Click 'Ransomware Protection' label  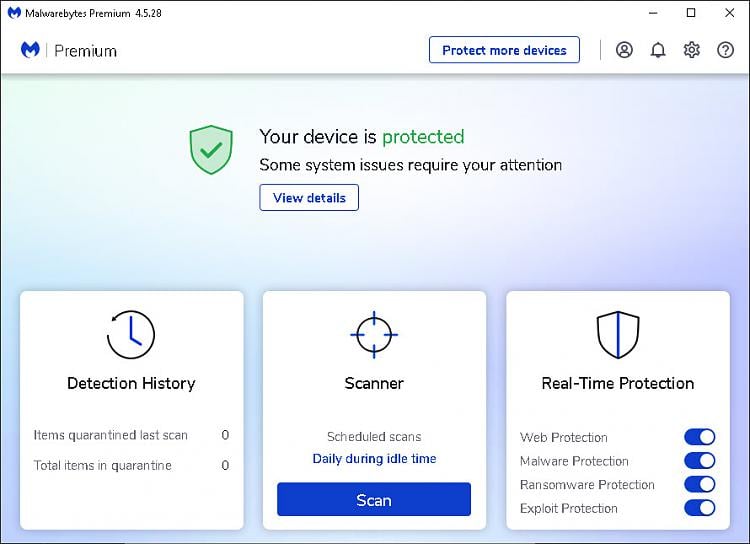[587, 484]
